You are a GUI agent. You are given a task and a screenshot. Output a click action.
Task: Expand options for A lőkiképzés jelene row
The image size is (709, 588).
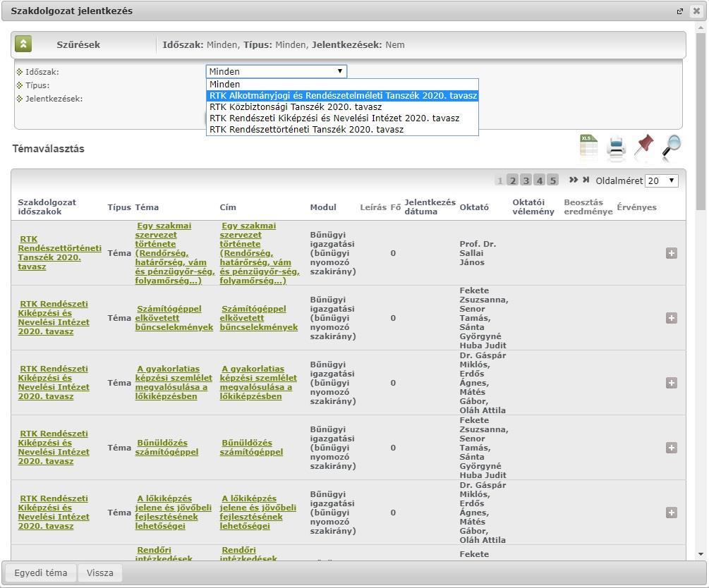672,513
